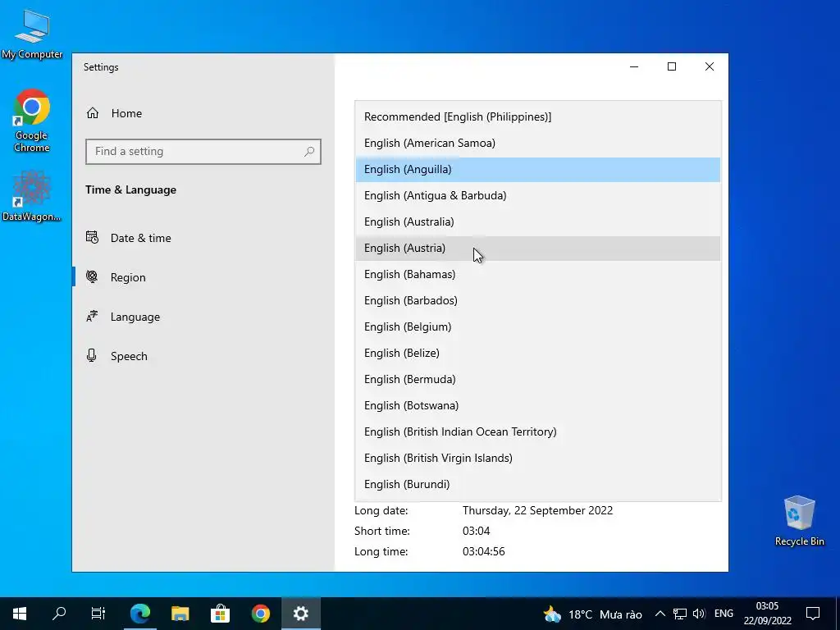
Task: Select English (Burundi) entry
Action: (x=538, y=484)
